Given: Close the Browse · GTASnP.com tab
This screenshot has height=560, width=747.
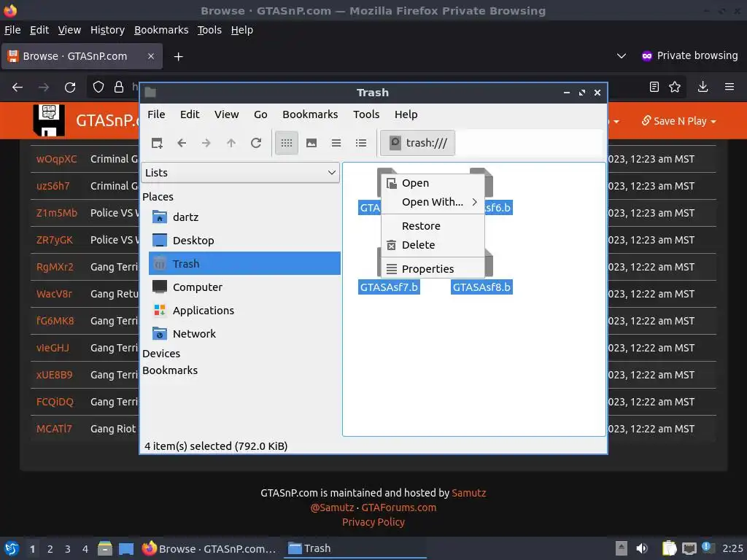Looking at the screenshot, I should pyautogui.click(x=150, y=56).
